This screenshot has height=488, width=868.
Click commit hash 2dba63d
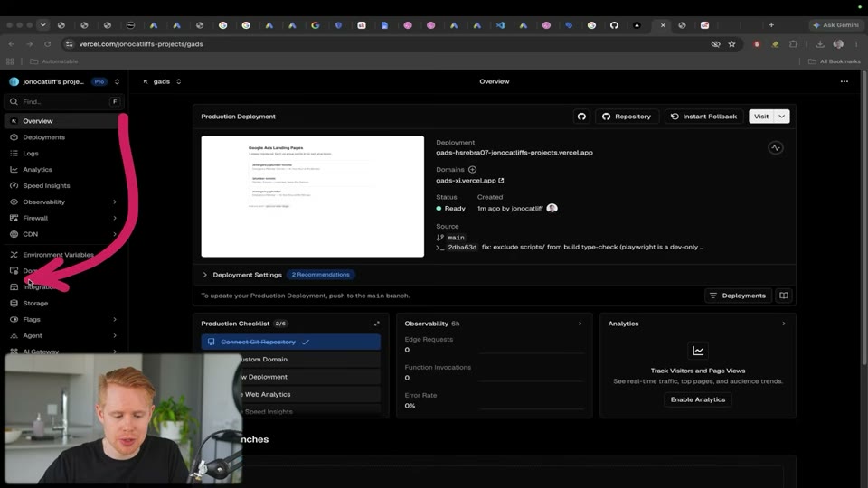coord(462,248)
